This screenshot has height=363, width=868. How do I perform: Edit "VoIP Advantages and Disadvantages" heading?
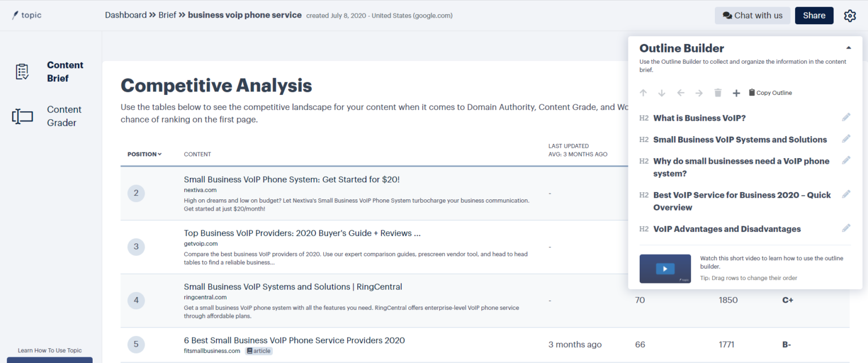click(x=846, y=228)
